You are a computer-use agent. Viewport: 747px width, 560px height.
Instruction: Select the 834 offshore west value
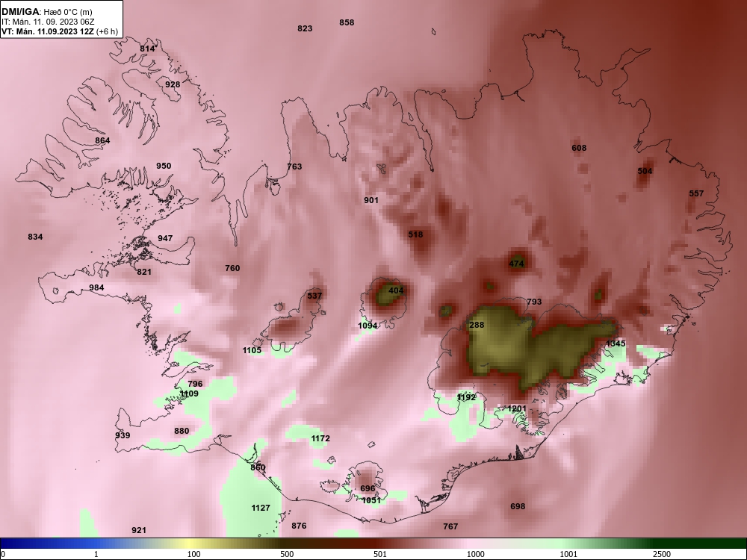tap(35, 237)
